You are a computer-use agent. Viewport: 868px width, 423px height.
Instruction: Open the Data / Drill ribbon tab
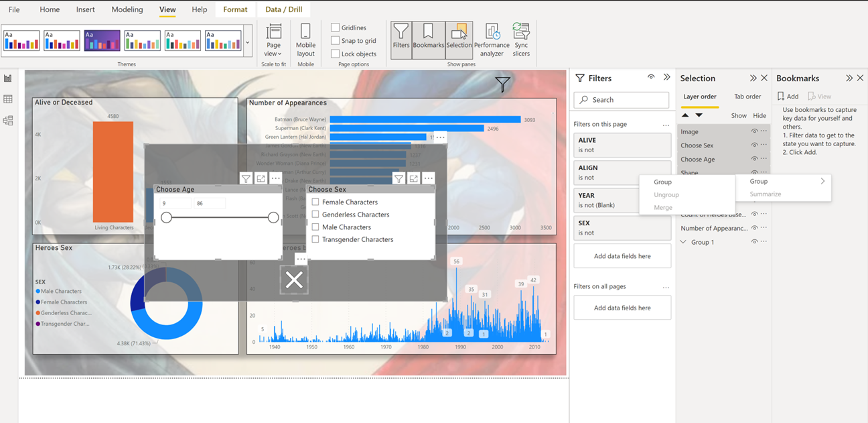coord(284,9)
